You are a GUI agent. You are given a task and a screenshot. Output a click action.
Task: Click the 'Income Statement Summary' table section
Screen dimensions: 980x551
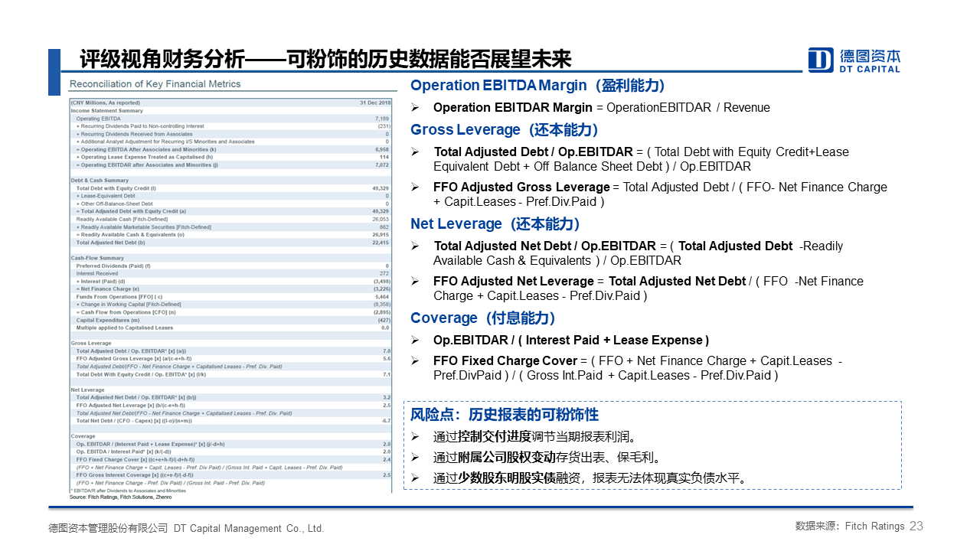coord(107,110)
